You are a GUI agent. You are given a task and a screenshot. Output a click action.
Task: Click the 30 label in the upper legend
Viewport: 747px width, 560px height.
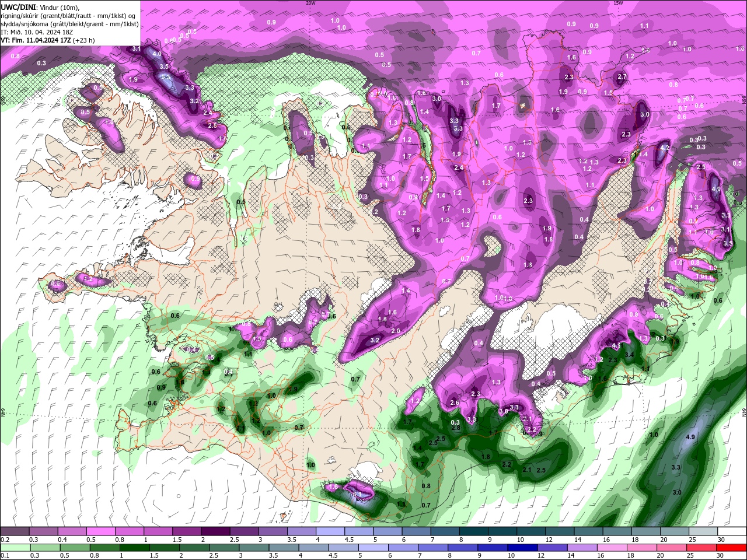tap(721, 540)
